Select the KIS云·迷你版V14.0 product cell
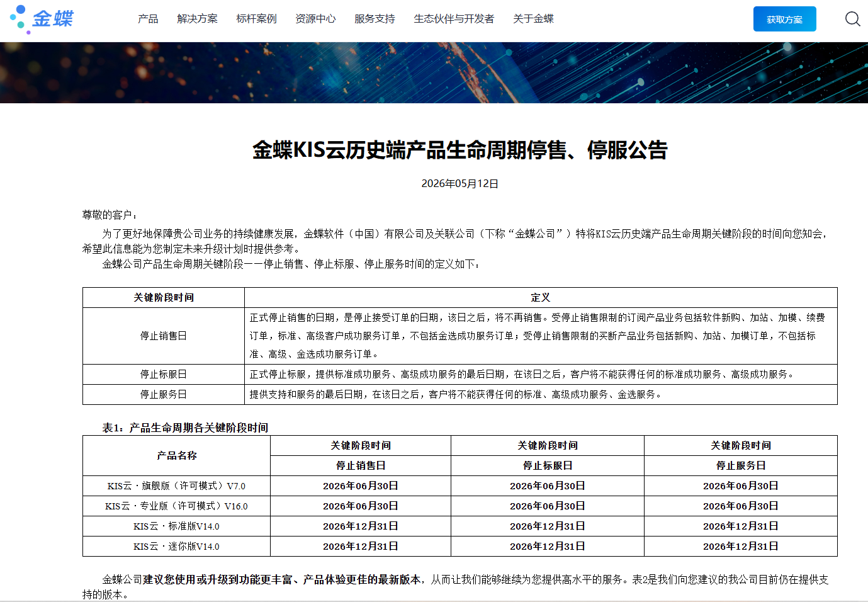The width and height of the screenshot is (868, 602). pos(176,546)
